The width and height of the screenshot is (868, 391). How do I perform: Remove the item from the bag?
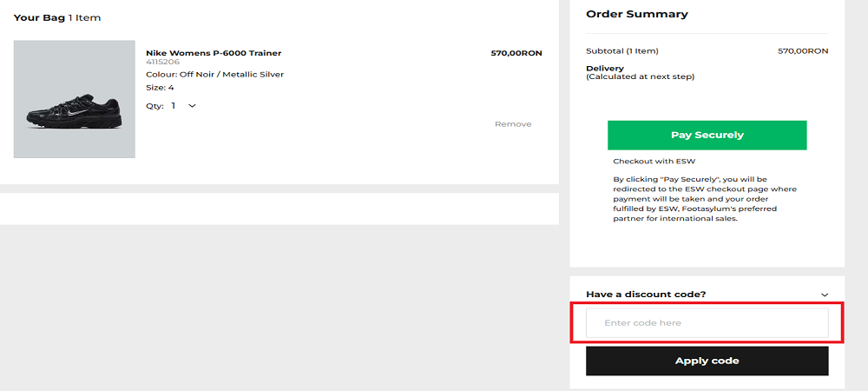tap(512, 124)
